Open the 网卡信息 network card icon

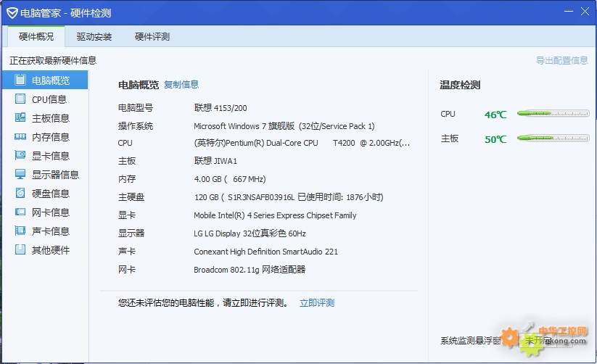20,212
